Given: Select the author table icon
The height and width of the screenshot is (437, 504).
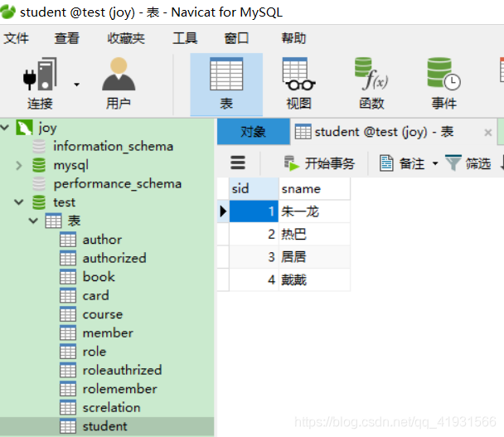Looking at the screenshot, I should 68,240.
